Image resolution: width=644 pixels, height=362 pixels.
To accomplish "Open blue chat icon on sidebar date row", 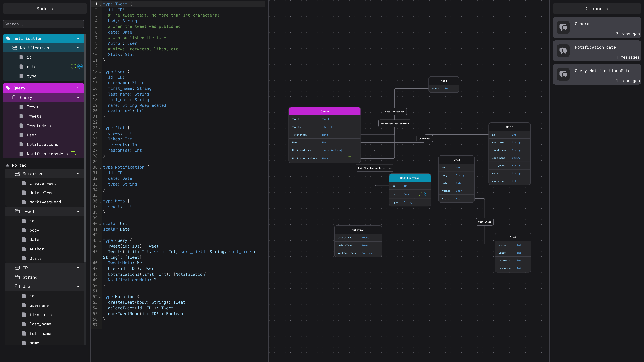I will click(x=80, y=67).
